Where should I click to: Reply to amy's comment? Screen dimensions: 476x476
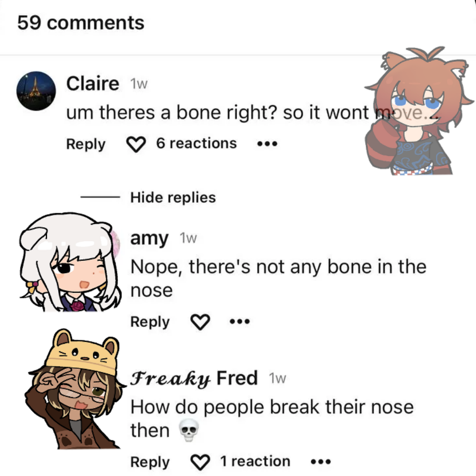pyautogui.click(x=150, y=322)
